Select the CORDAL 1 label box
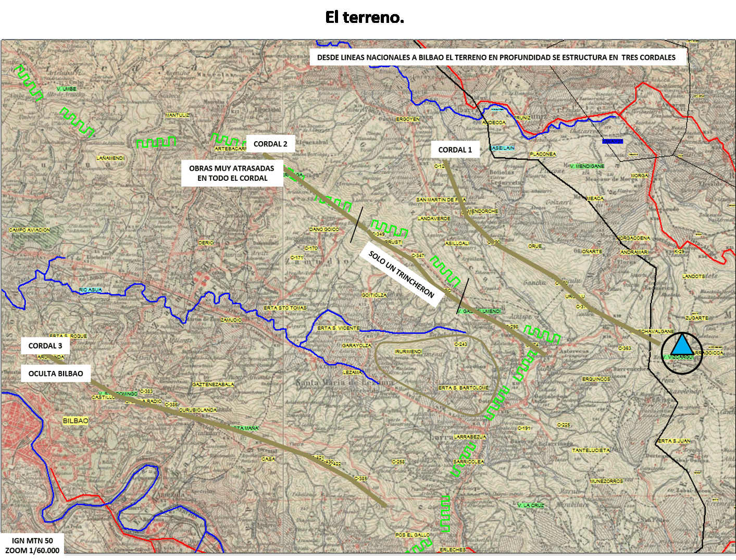This screenshot has height=560, width=736. pyautogui.click(x=455, y=150)
